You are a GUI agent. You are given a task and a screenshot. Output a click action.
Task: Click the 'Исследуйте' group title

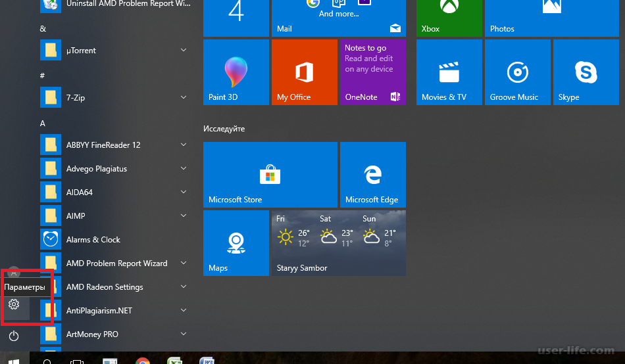(x=224, y=129)
